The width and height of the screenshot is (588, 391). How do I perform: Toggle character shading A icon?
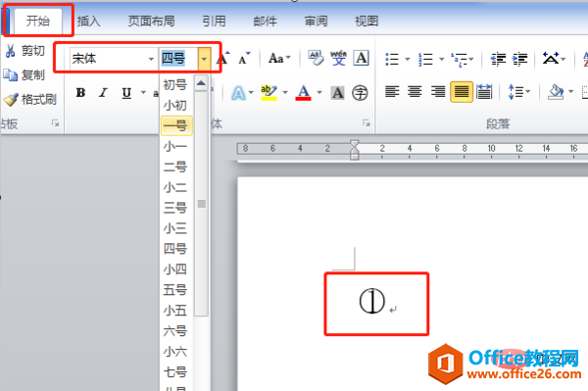(337, 92)
